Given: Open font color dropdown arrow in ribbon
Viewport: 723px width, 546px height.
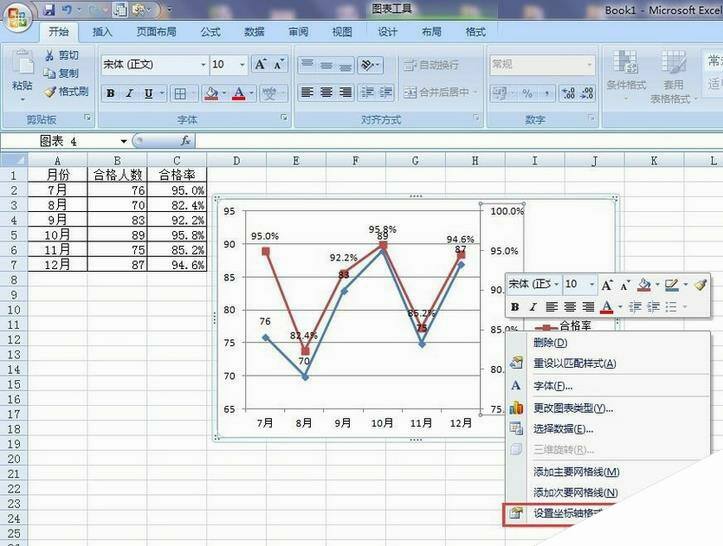Looking at the screenshot, I should [251, 94].
